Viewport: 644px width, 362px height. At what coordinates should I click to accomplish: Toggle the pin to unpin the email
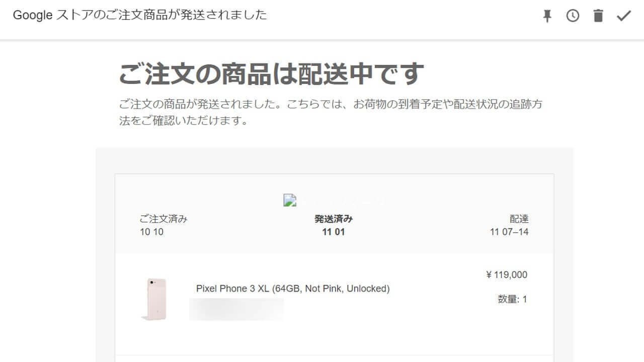(x=546, y=16)
